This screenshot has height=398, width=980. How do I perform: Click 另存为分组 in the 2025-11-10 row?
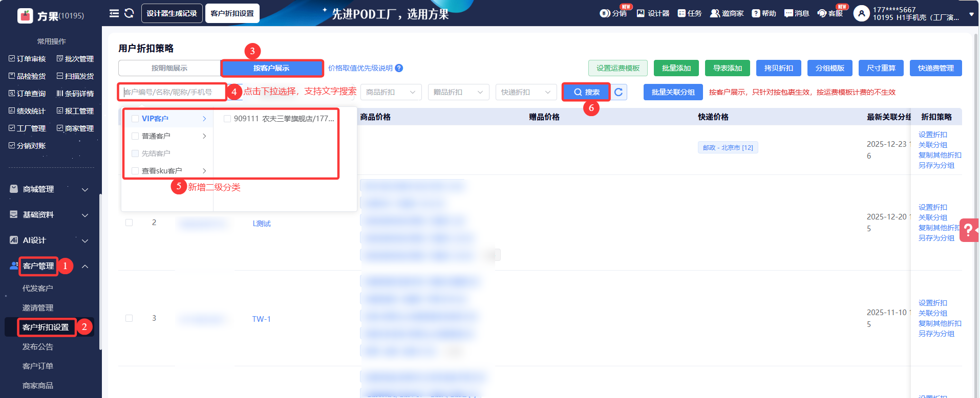coord(936,334)
